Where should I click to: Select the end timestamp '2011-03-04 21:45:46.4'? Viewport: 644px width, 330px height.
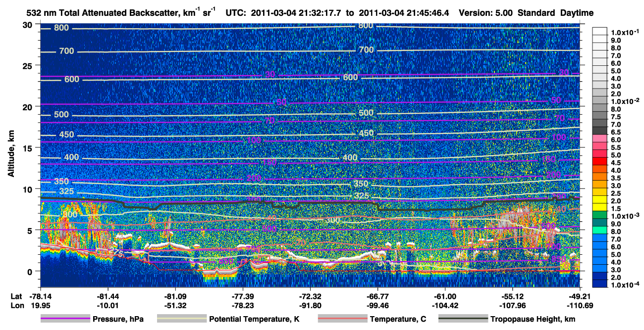coord(405,13)
